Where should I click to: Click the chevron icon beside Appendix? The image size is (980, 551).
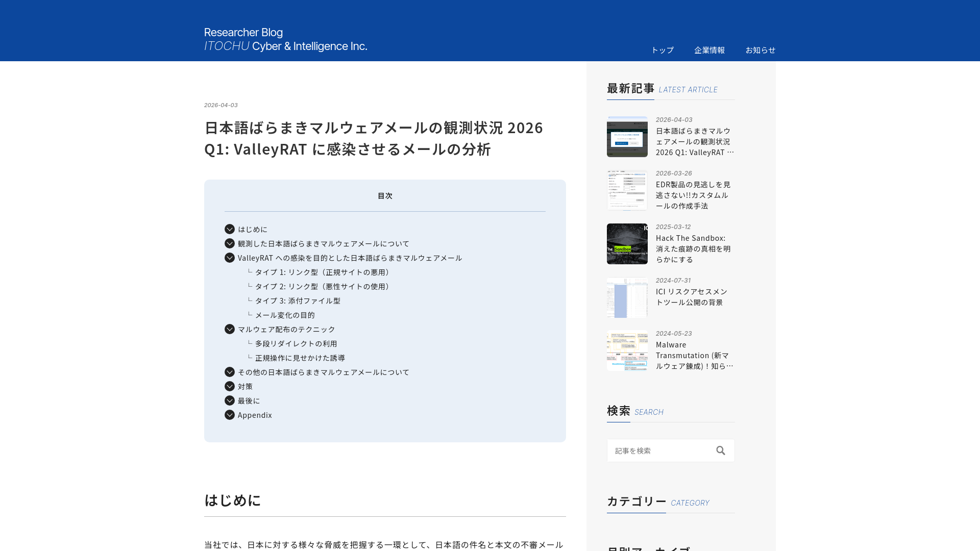[229, 415]
